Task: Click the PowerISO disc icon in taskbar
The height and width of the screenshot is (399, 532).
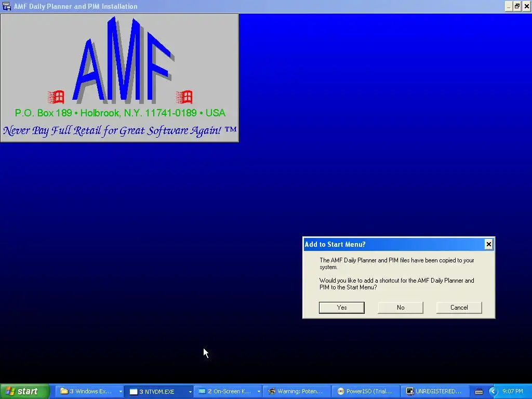Action: point(340,392)
